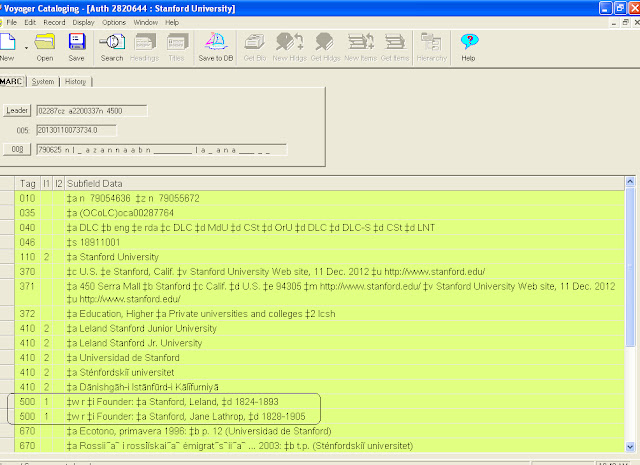Launch the Search toolbar icon
This screenshot has height=465, width=640.
point(112,47)
